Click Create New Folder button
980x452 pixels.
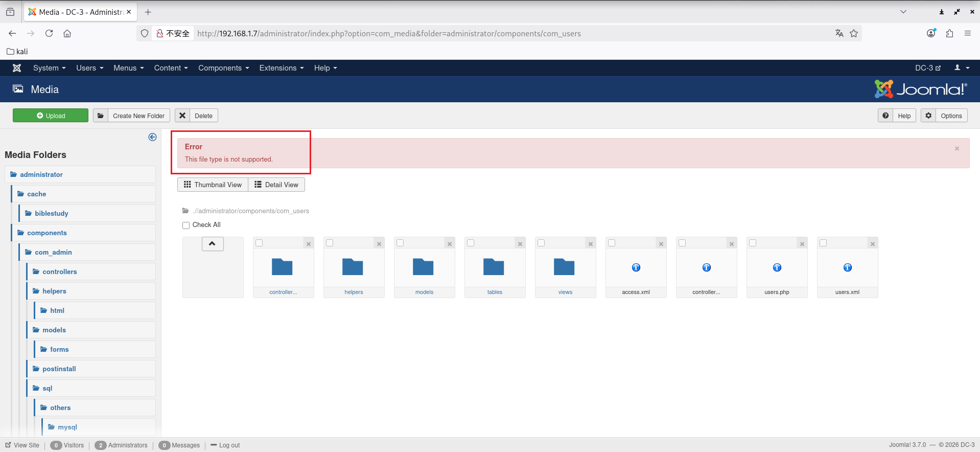tap(132, 116)
